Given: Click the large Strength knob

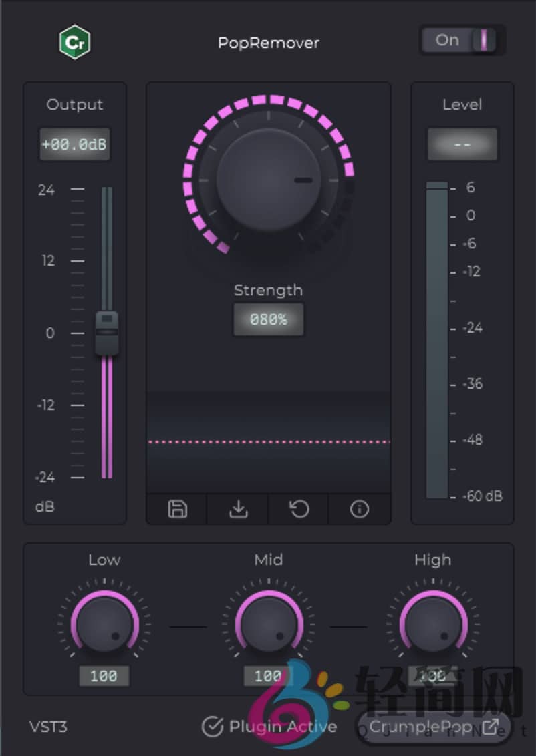Looking at the screenshot, I should point(269,180).
